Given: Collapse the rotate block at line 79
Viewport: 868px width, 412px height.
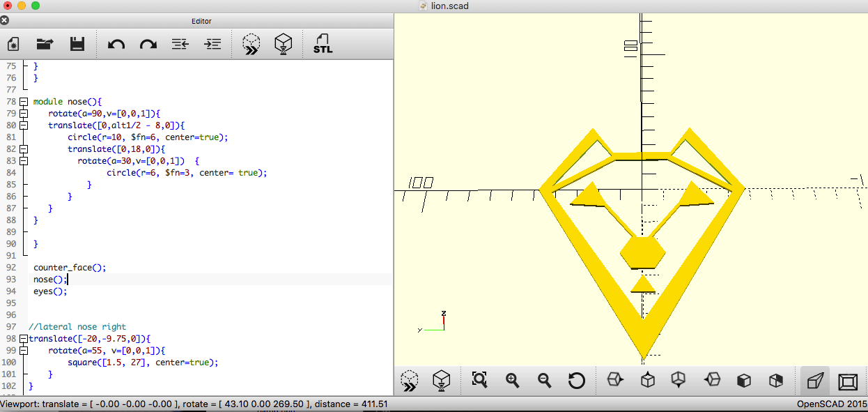Looking at the screenshot, I should tap(24, 114).
